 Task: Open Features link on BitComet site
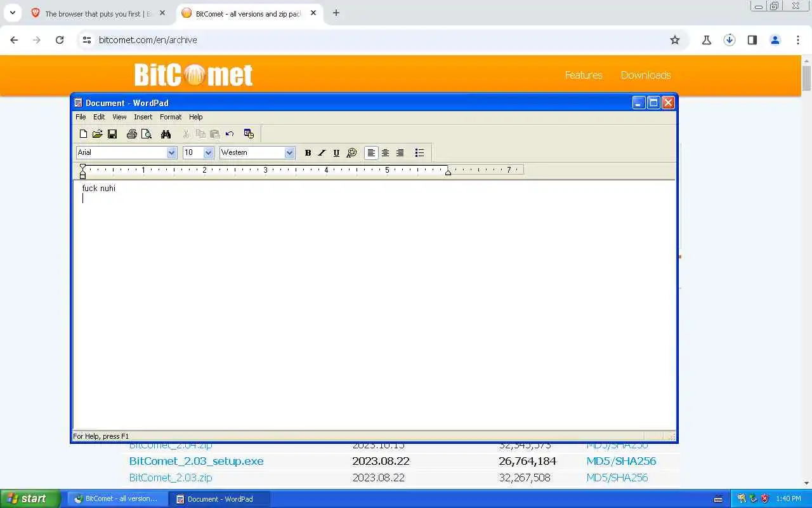pos(584,75)
